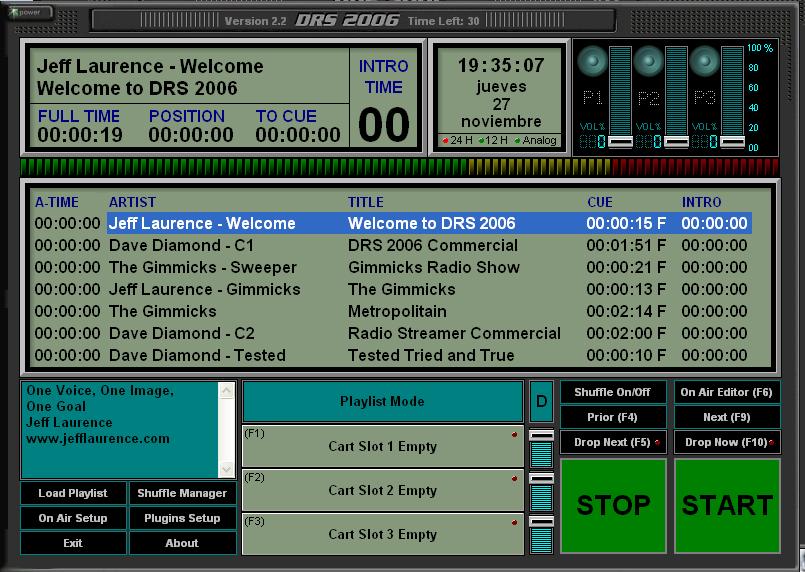This screenshot has width=805, height=572.
Task: Click the INTRO TIME 00 counter
Action: click(384, 125)
